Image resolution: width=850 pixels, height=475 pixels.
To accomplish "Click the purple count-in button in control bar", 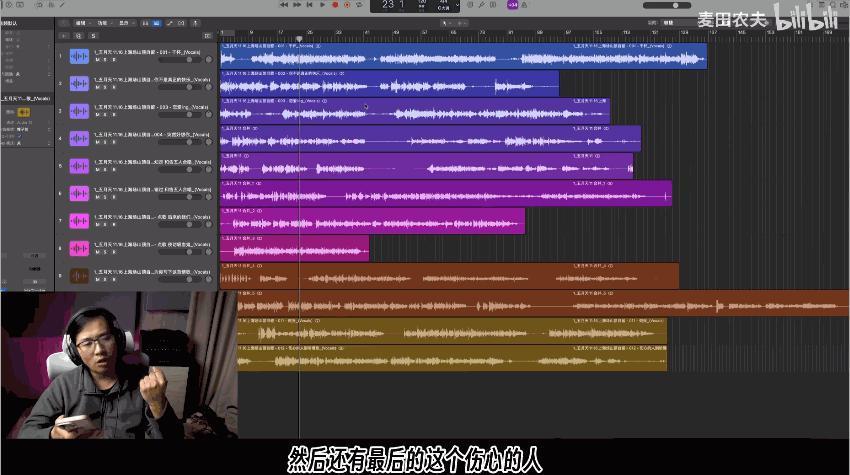I will click(x=512, y=4).
